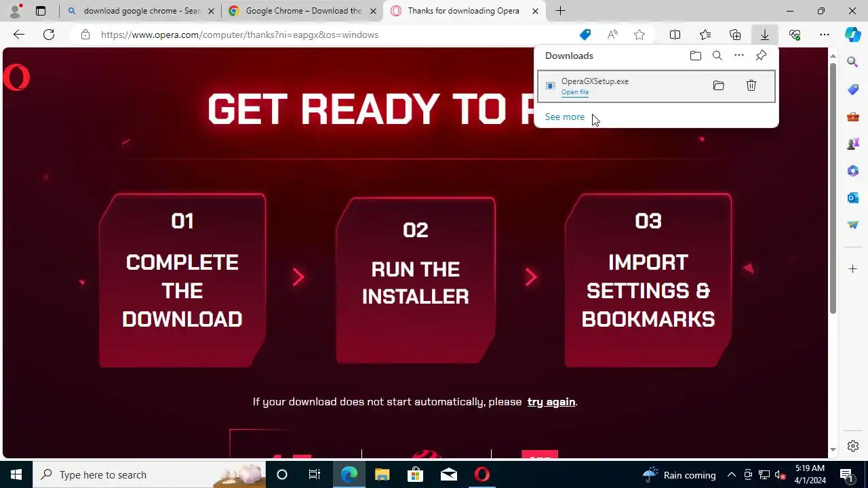Viewport: 868px width, 488px height.
Task: Click the Opera logo on page
Action: coord(16,77)
